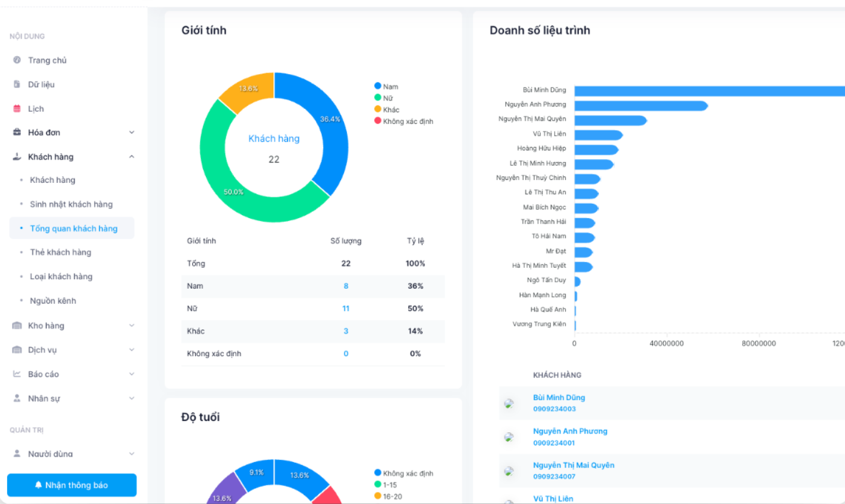
Task: Expand the Hóa đơn submenu arrow
Action: [x=132, y=132]
